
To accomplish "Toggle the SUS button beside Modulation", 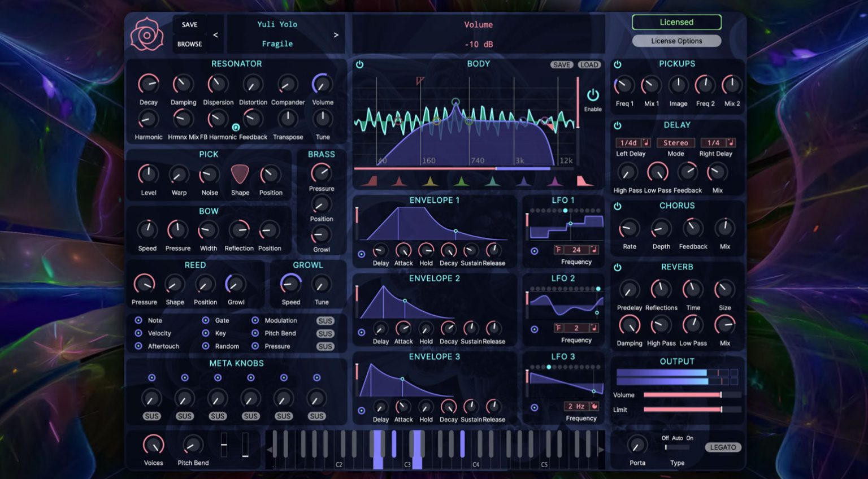I will tap(325, 321).
